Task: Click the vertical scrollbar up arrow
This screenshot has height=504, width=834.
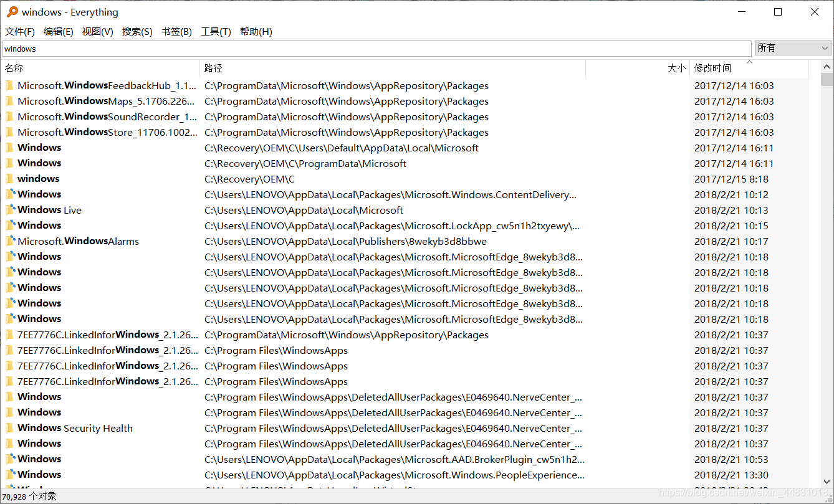Action: pos(827,66)
